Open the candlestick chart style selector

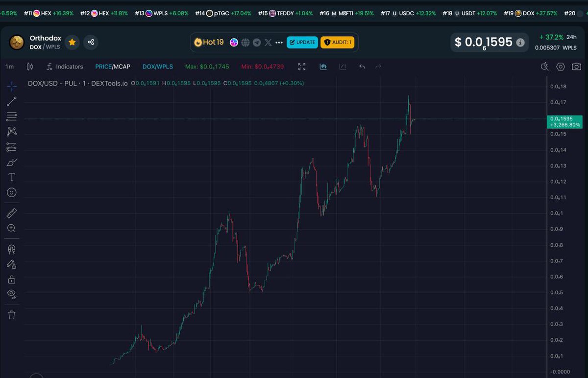pyautogui.click(x=30, y=67)
